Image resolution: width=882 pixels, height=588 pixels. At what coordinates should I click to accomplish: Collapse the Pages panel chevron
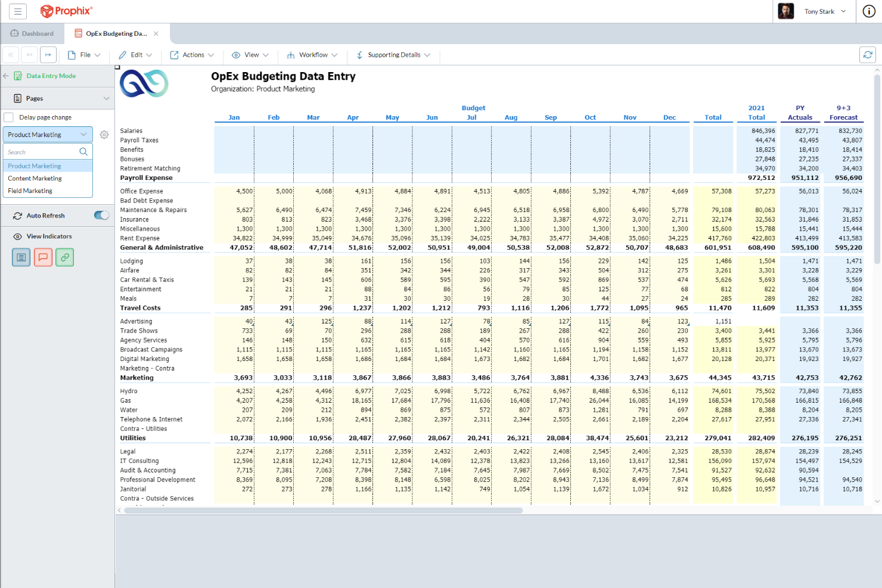[x=107, y=98]
